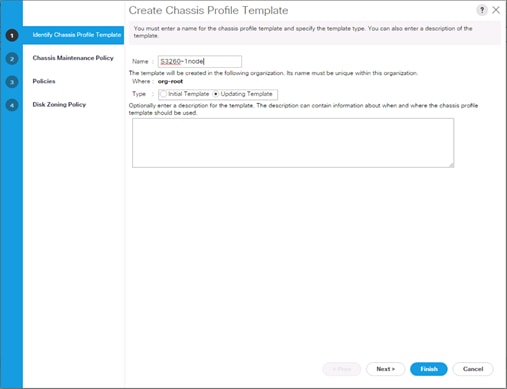507x389 pixels.
Task: Select the step 3 circle icon
Action: click(12, 82)
